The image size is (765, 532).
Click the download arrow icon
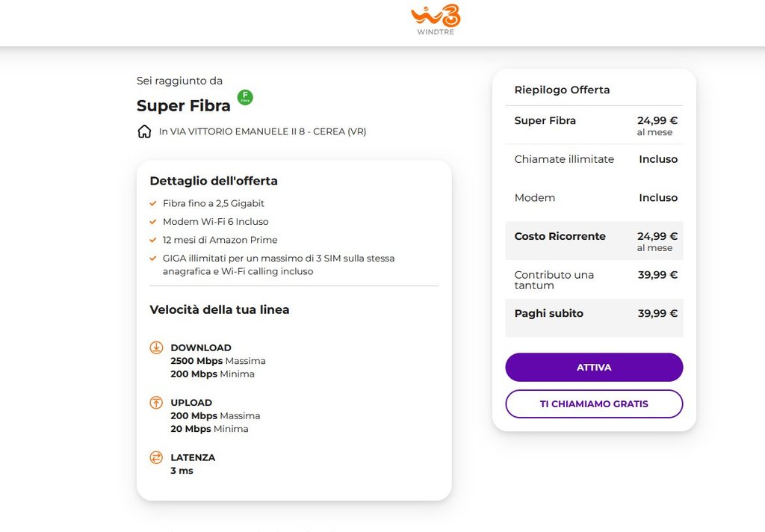tap(156, 347)
